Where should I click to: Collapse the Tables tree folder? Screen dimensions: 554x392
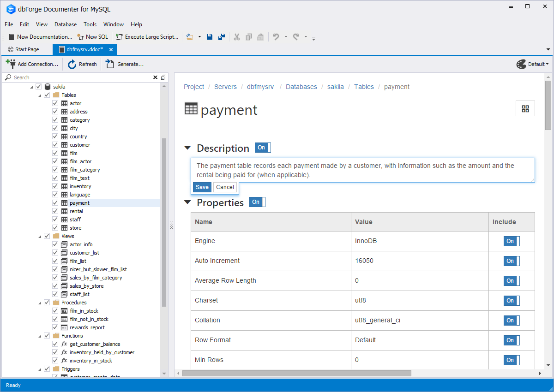click(x=40, y=95)
